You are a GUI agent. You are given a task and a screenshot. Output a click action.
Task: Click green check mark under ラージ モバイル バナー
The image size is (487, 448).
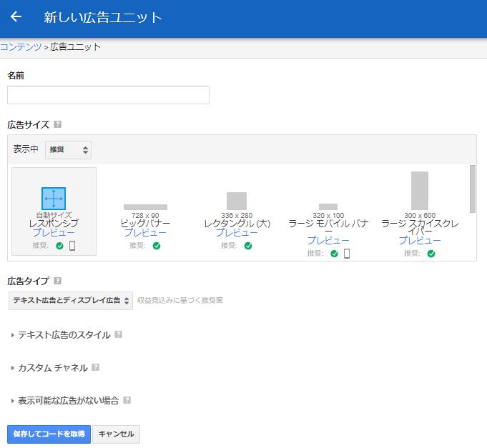pos(334,254)
